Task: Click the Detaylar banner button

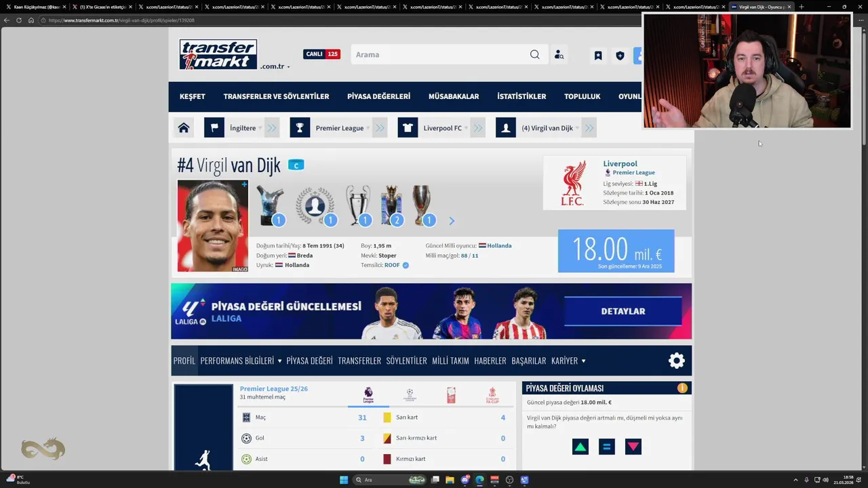Action: pos(623,311)
